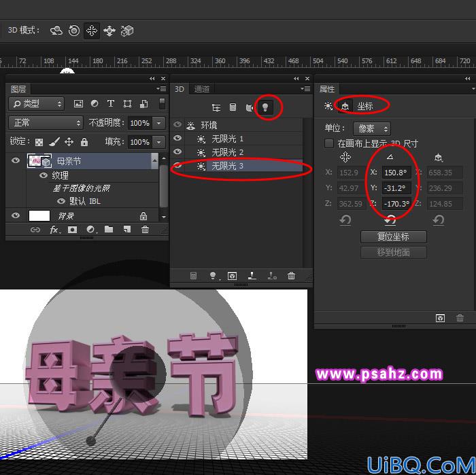Switch to the 3D tab
Viewport: 476px width, 475px height.
tap(180, 89)
